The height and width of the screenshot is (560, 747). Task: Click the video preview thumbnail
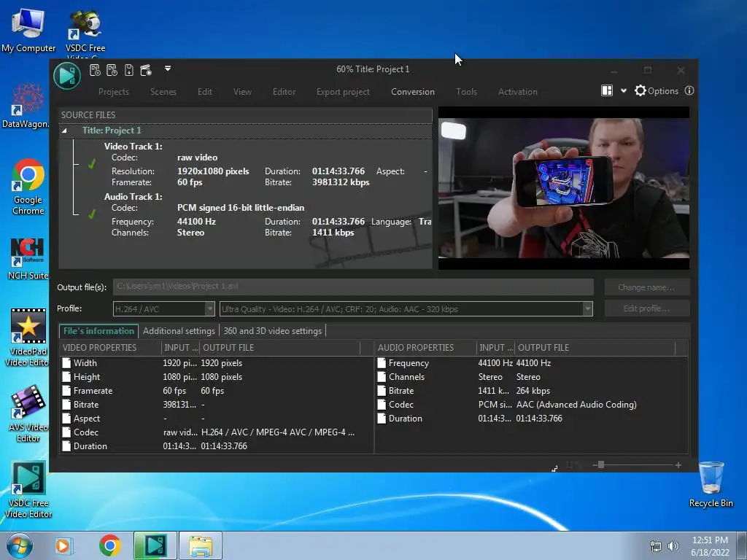(564, 188)
